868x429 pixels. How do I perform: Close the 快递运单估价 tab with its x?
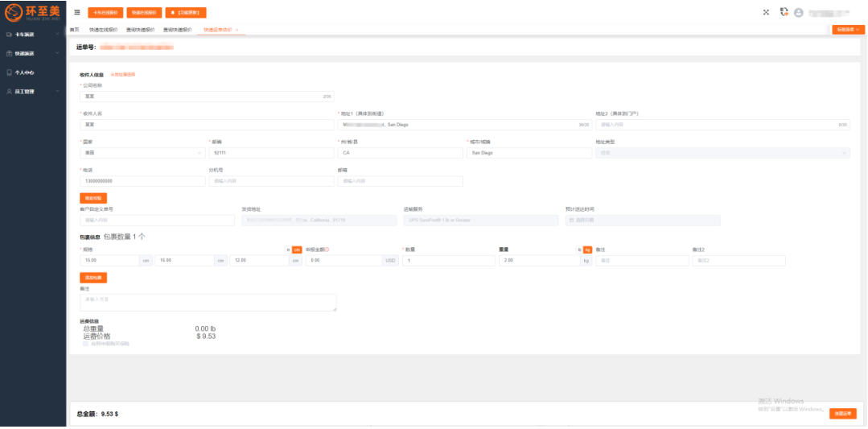coord(237,30)
